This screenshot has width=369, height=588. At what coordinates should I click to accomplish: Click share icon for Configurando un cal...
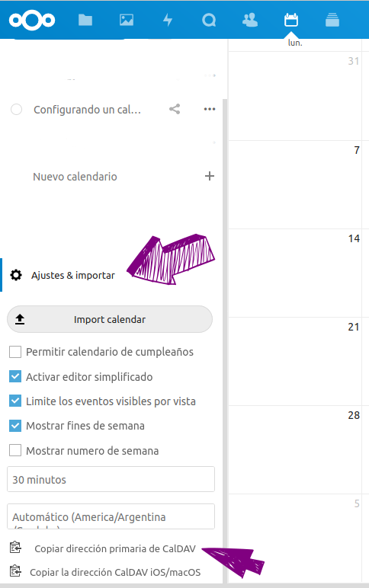(x=175, y=109)
